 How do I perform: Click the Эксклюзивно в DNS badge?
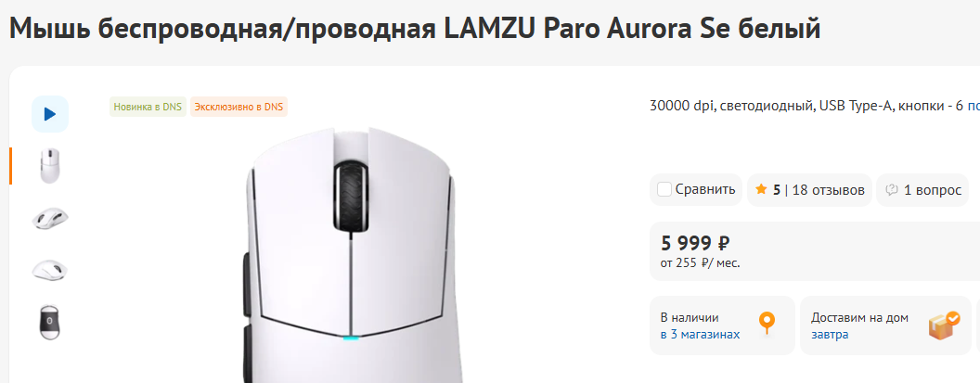(x=239, y=107)
